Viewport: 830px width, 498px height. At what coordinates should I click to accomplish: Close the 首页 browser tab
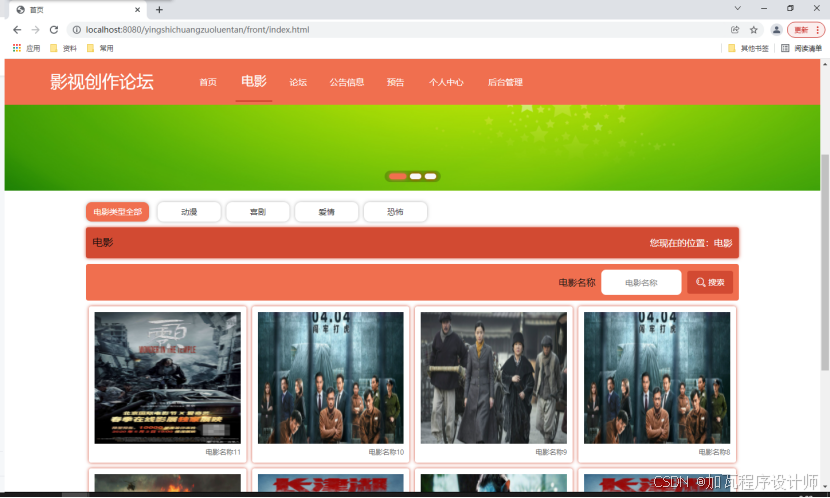pyautogui.click(x=137, y=10)
